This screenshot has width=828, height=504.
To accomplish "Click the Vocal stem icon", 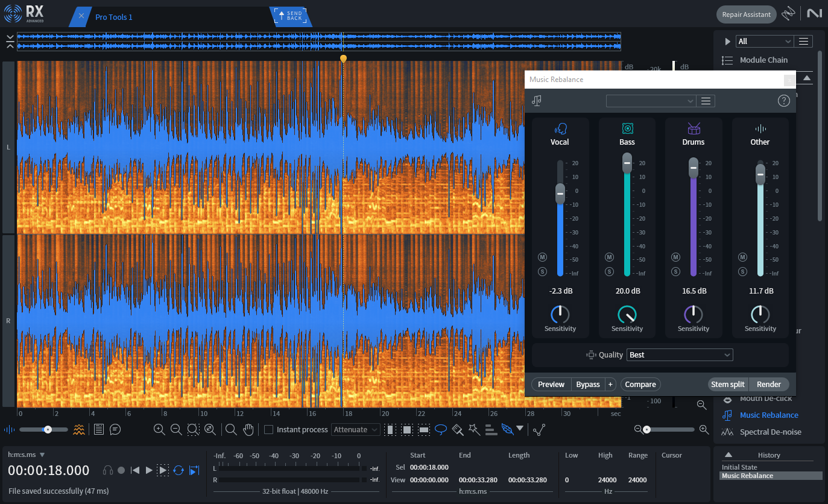I will coord(560,128).
